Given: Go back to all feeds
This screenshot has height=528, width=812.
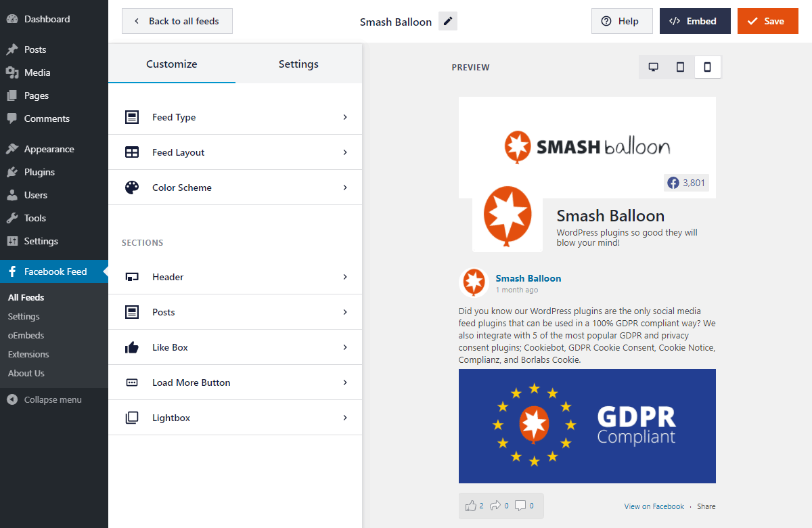Looking at the screenshot, I should [x=177, y=21].
